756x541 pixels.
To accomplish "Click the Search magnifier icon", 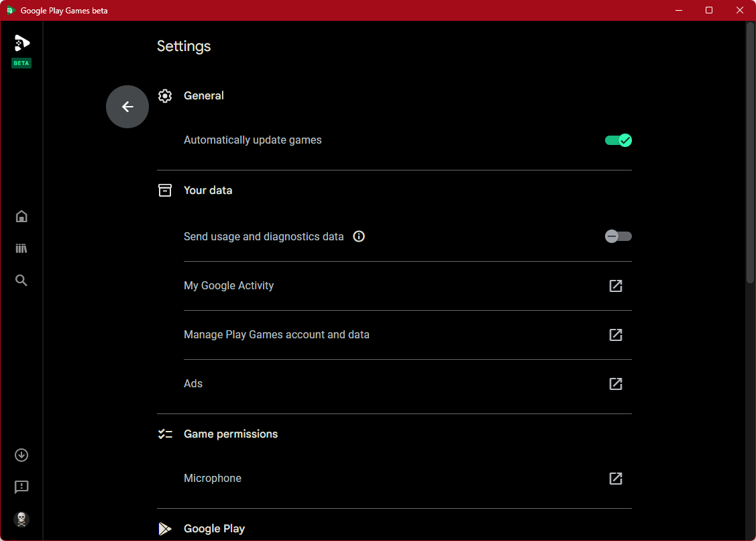I will click(x=21, y=281).
